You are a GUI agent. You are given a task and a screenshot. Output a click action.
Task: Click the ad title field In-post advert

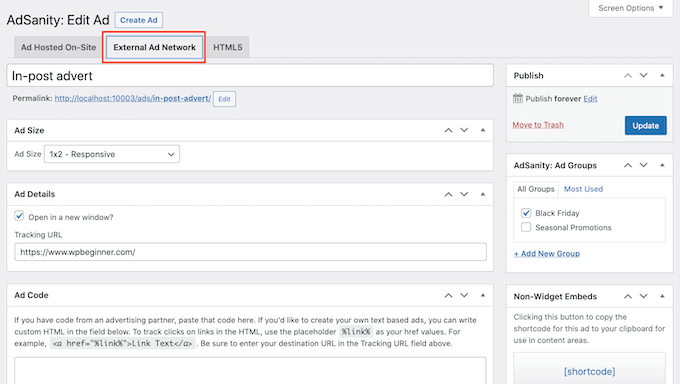pos(250,76)
